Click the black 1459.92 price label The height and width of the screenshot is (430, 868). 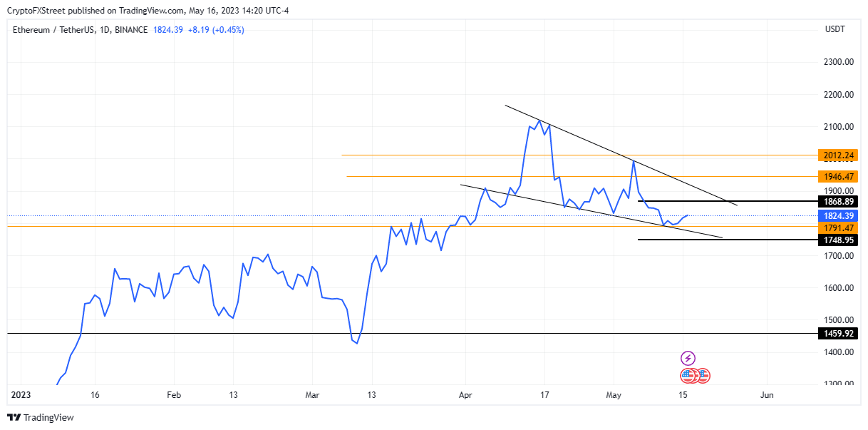pyautogui.click(x=837, y=333)
